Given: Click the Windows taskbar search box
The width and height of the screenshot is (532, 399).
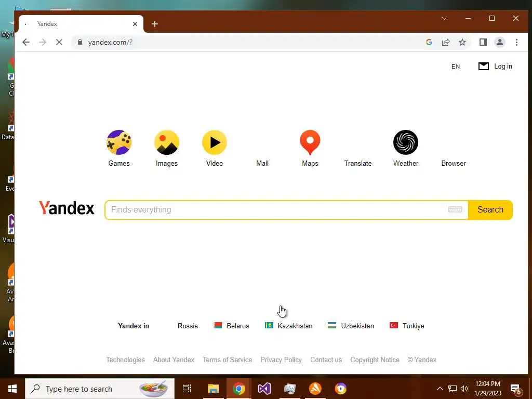Looking at the screenshot, I should point(100,389).
